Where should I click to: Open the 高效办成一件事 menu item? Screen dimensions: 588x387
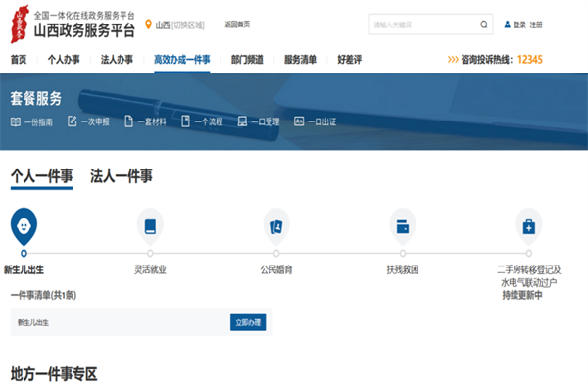click(x=182, y=59)
